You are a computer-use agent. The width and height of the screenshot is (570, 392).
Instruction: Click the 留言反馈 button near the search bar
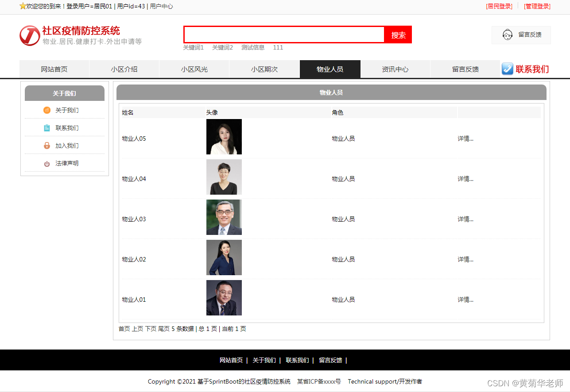point(521,35)
